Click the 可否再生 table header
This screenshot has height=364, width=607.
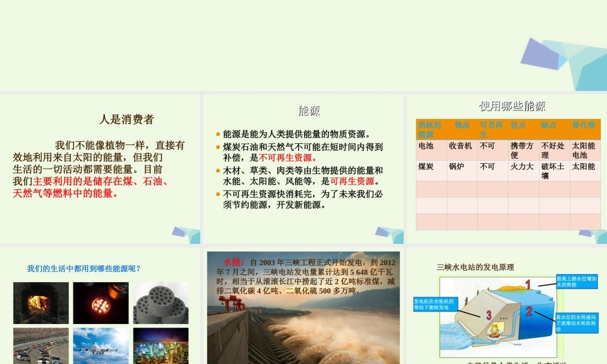click(x=493, y=130)
